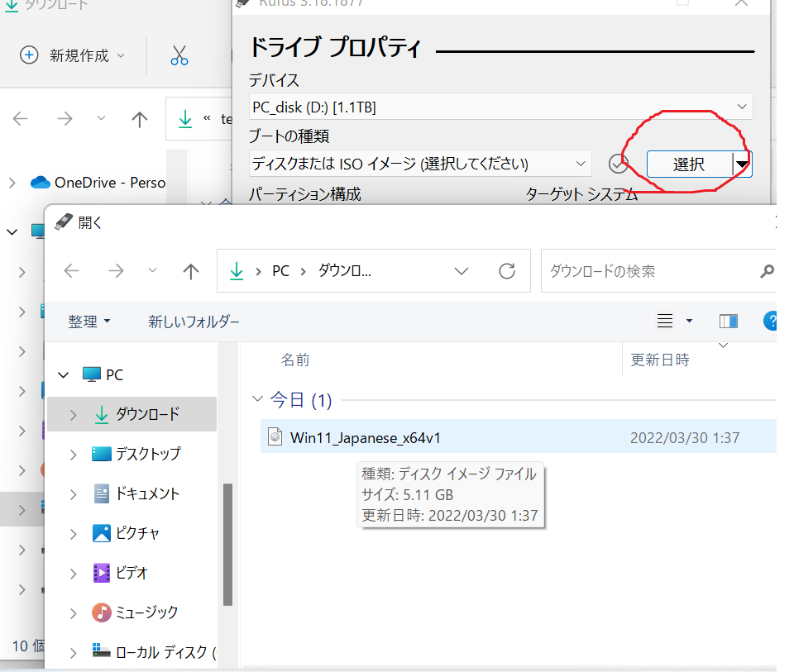Collapse the 今日 (1) group
This screenshot has width=794, height=672.
(x=257, y=399)
